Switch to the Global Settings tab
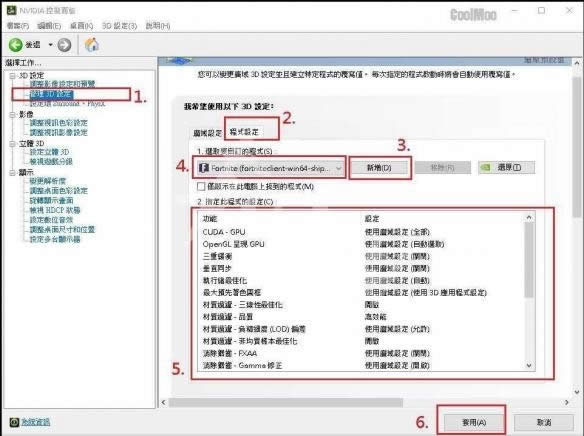584x436 pixels. (207, 133)
